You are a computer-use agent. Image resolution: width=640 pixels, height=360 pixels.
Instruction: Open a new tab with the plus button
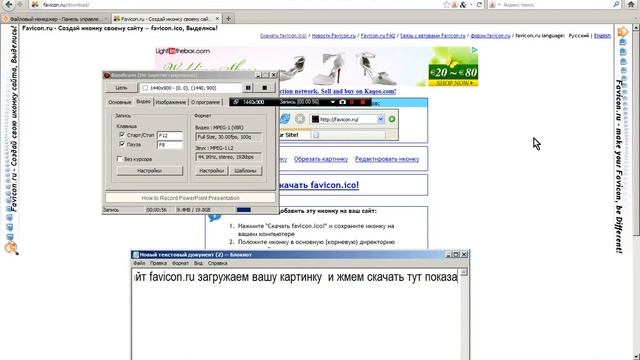228,18
